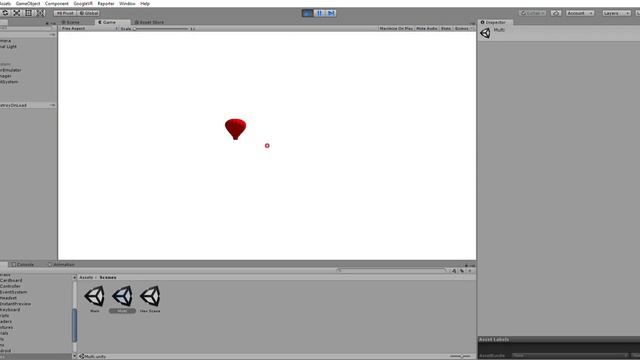Click the Scenes breadcrumb
Image resolution: width=640 pixels, height=360 pixels.
tap(108, 277)
